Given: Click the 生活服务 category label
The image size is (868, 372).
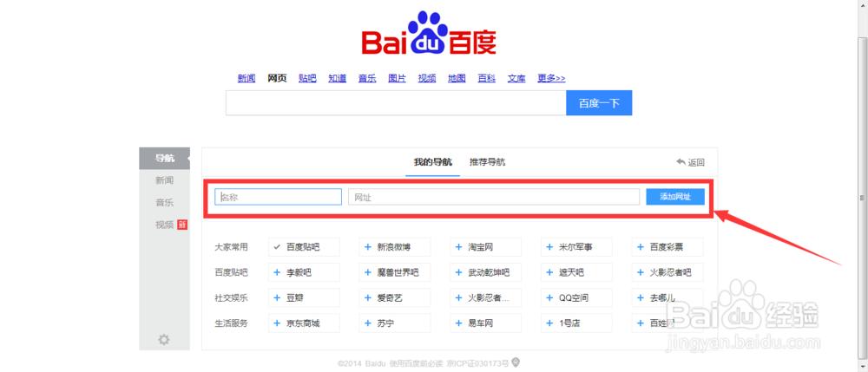Looking at the screenshot, I should (x=231, y=323).
